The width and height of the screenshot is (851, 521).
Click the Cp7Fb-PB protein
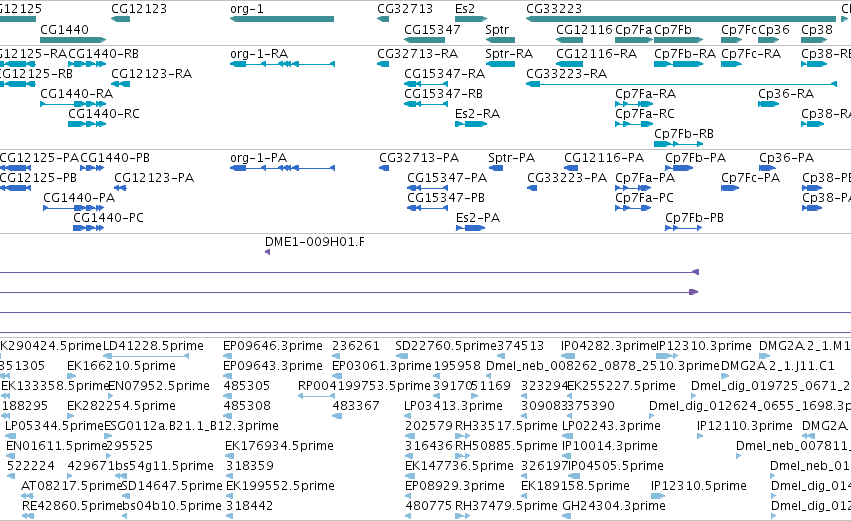coord(694,218)
